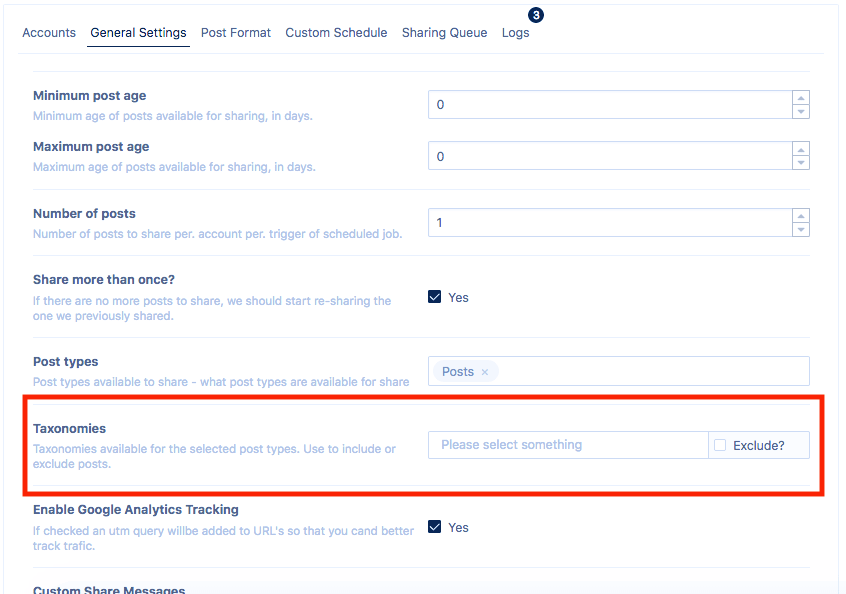Focus the Number of posts input field
This screenshot has height=594, width=846.
(610, 222)
